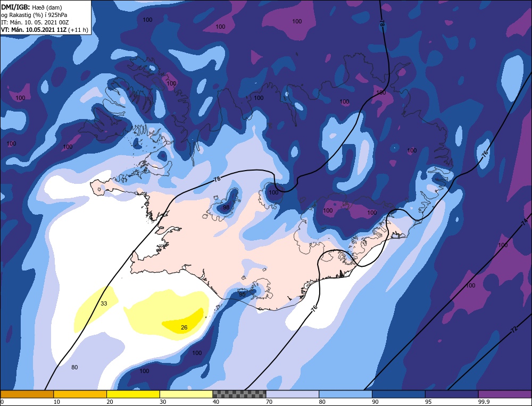Click the "(+11 h)" forecast offset text

78,30
